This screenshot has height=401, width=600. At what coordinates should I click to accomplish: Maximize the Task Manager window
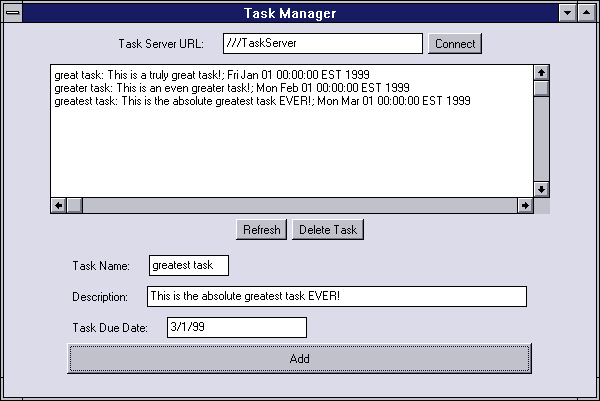tap(587, 13)
